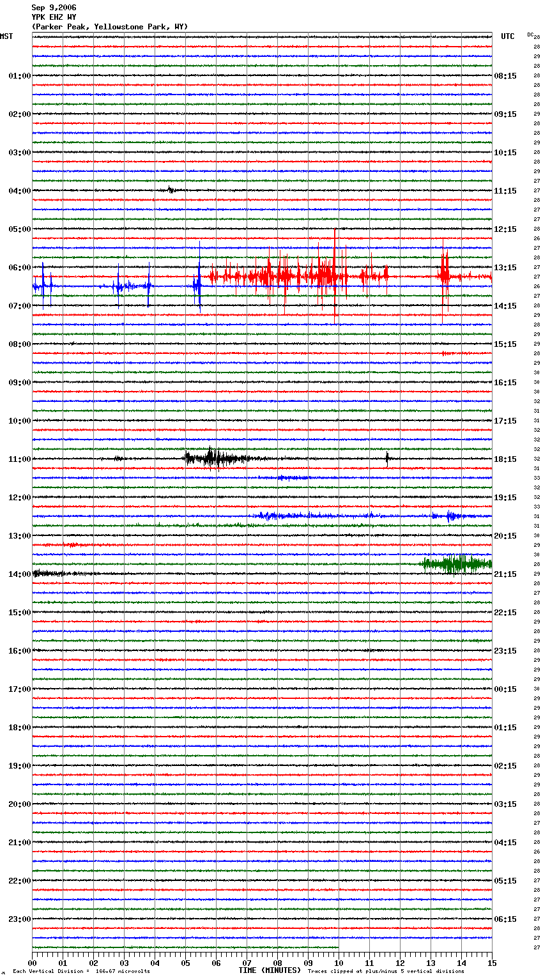Select the 14:00 MST time label

point(20,574)
